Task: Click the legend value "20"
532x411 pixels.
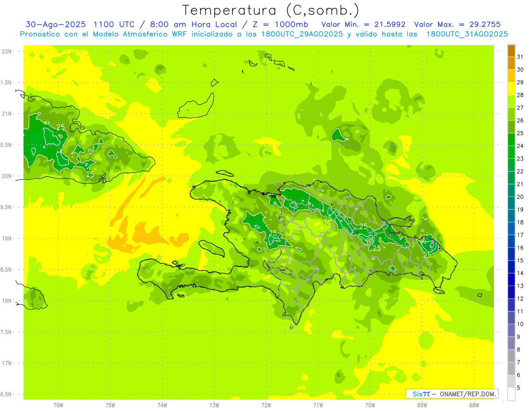Action: (520, 197)
